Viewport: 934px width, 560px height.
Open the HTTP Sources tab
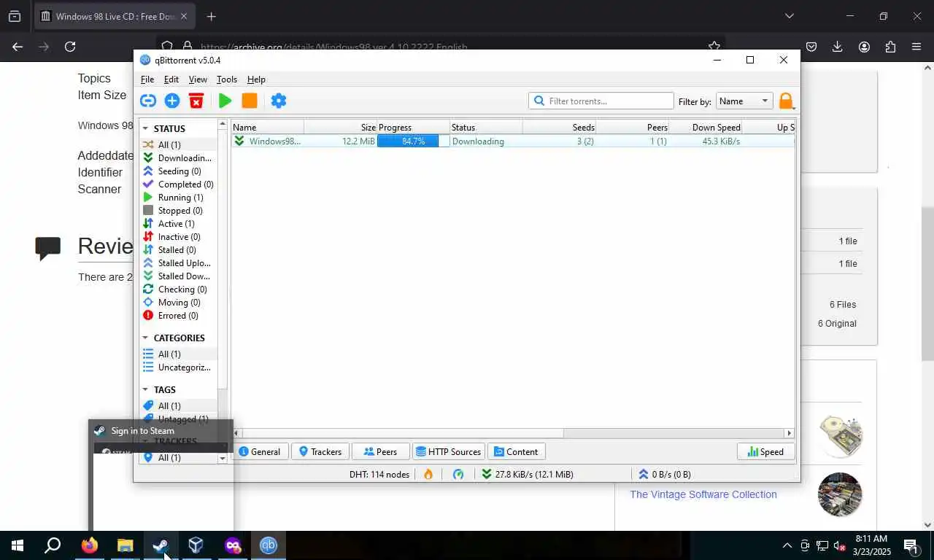[448, 451]
